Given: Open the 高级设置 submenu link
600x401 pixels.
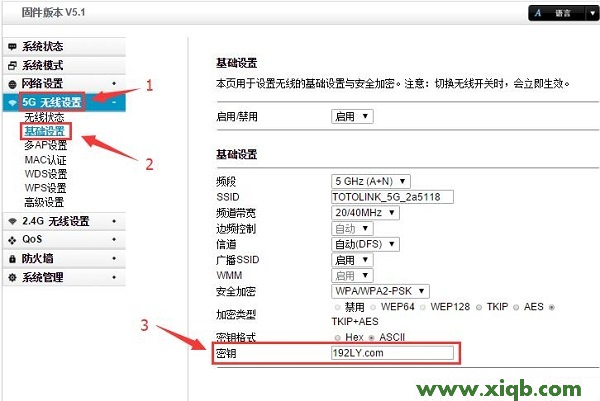Looking at the screenshot, I should click(x=44, y=202).
